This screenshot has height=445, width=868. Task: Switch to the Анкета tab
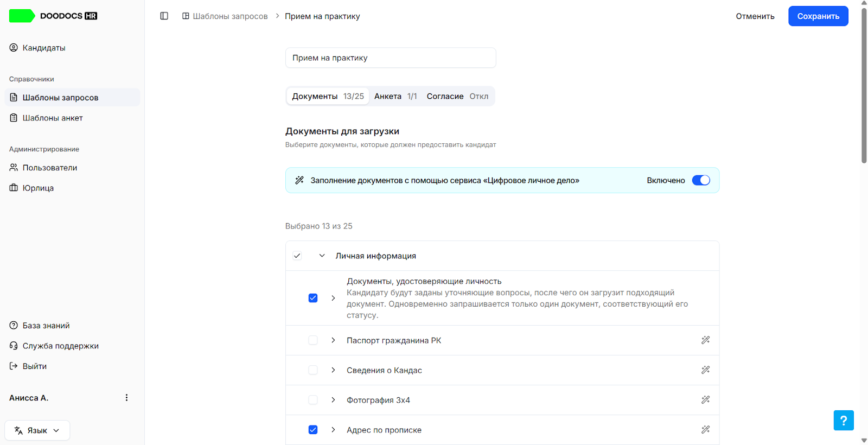click(x=395, y=96)
